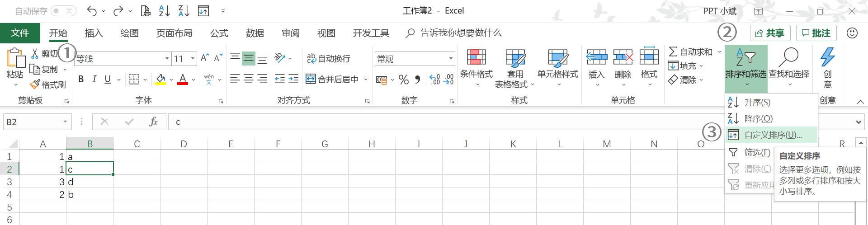Click the text orientation angle icon
This screenshot has height=225, width=868.
(x=280, y=58)
